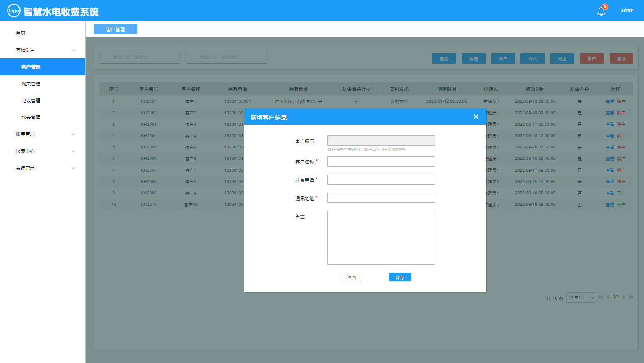Open 首页 in the sidebar
This screenshot has width=644, height=363.
tap(21, 33)
